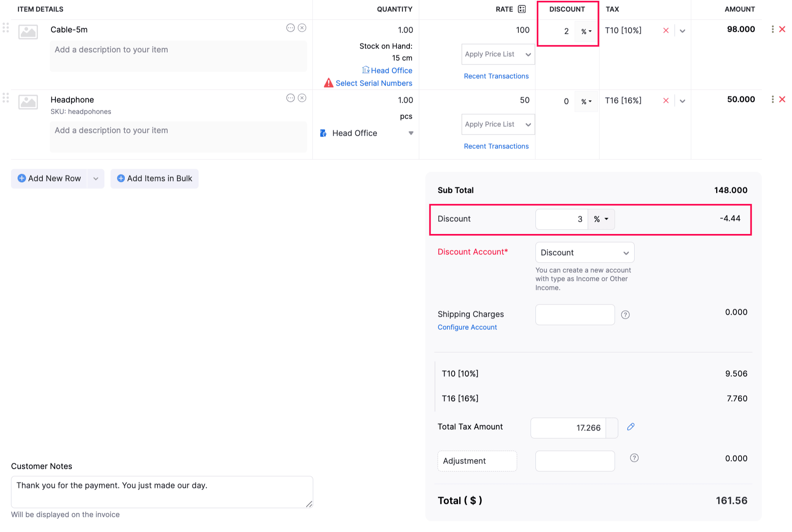This screenshot has height=532, width=792.
Task: Open the Configure Account link under Shipping Charges
Action: [x=467, y=327]
